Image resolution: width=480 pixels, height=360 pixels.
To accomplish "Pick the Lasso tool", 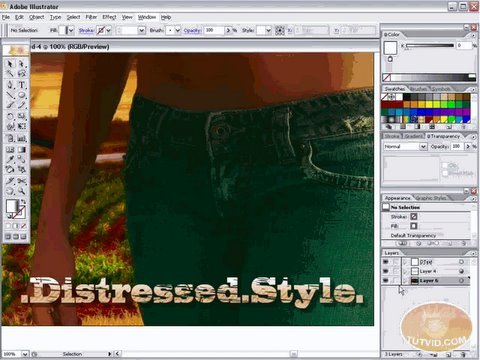I will click(22, 74).
